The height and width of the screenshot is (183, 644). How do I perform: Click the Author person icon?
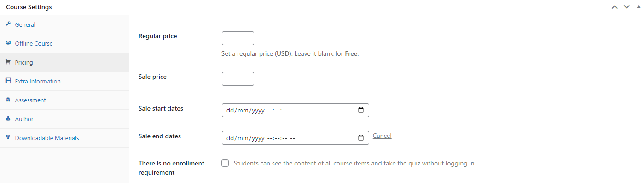pyautogui.click(x=8, y=119)
